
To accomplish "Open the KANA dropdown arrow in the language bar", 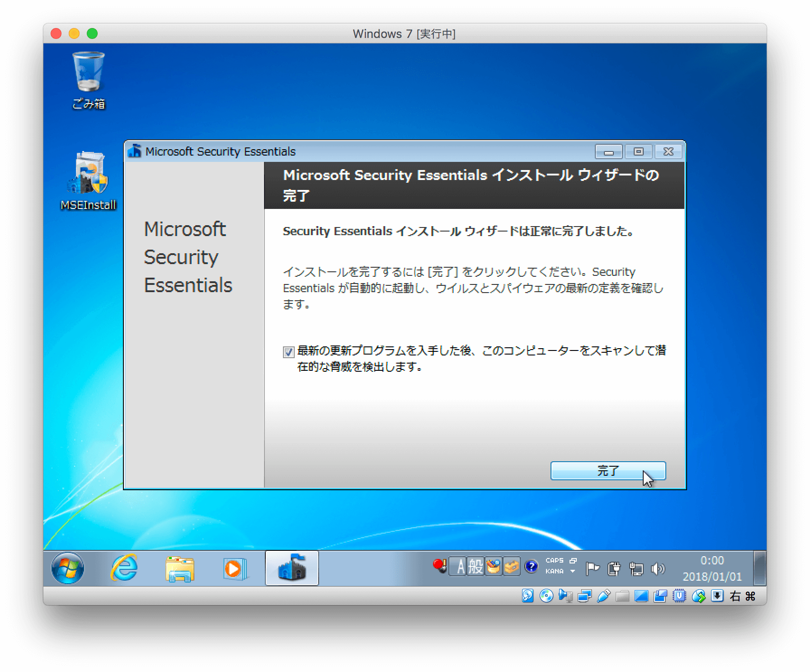I will 572,571.
